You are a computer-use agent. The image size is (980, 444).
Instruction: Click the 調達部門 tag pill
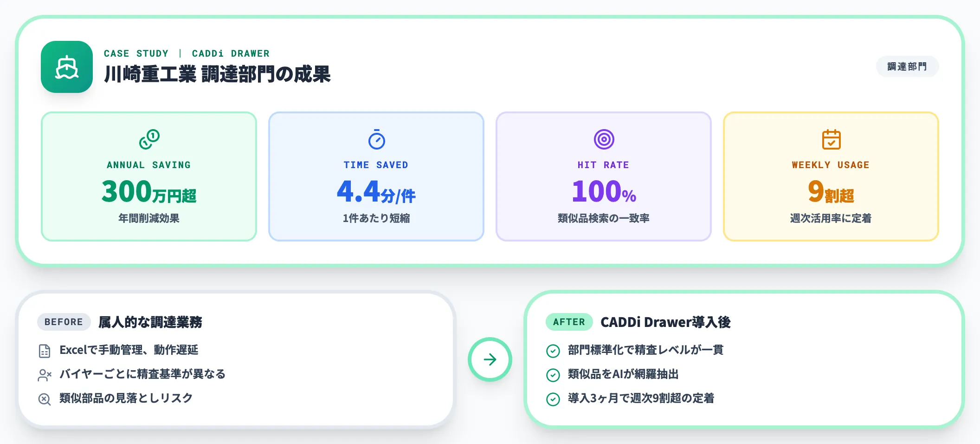tap(907, 67)
